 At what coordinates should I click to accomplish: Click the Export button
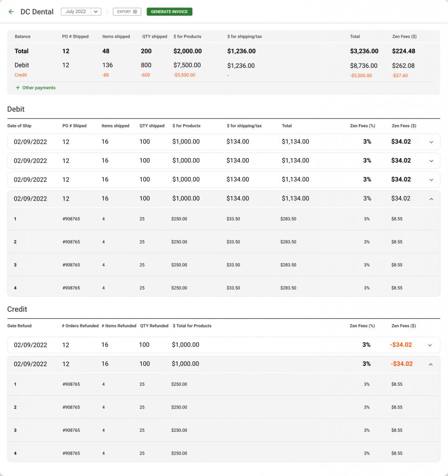pos(127,12)
